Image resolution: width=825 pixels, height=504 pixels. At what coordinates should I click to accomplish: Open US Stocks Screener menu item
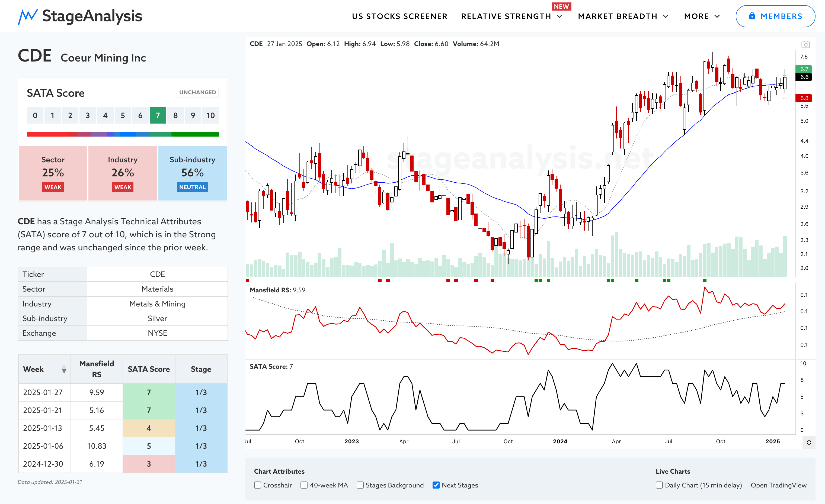(399, 16)
